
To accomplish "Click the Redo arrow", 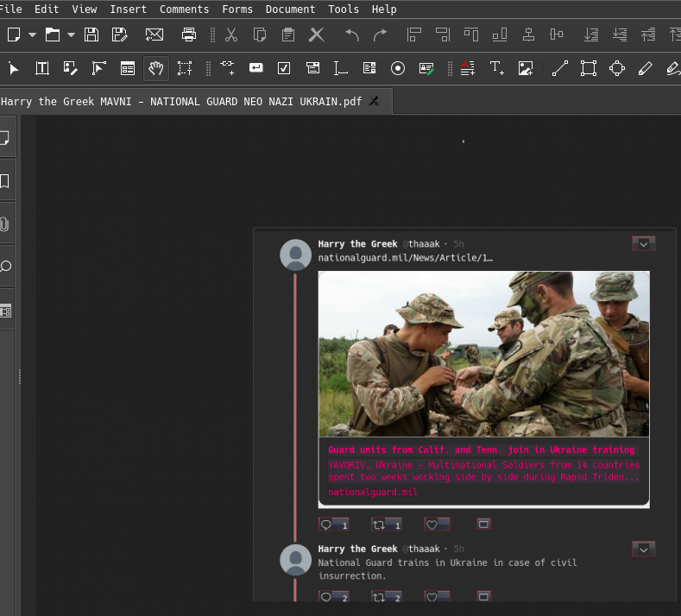I will point(380,35).
